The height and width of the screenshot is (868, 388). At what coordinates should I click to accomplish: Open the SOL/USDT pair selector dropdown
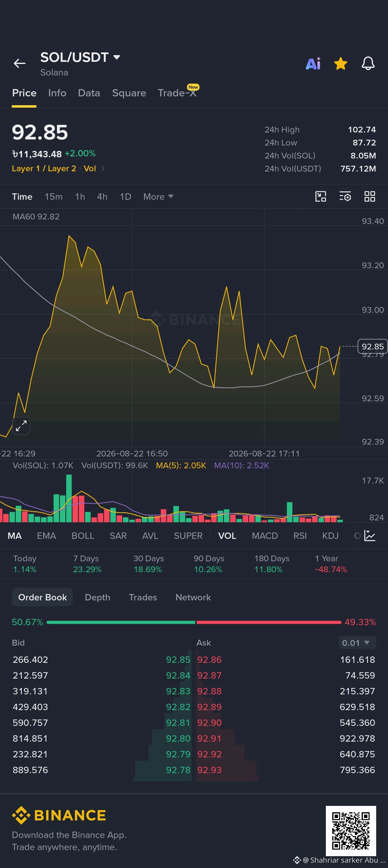coord(80,57)
